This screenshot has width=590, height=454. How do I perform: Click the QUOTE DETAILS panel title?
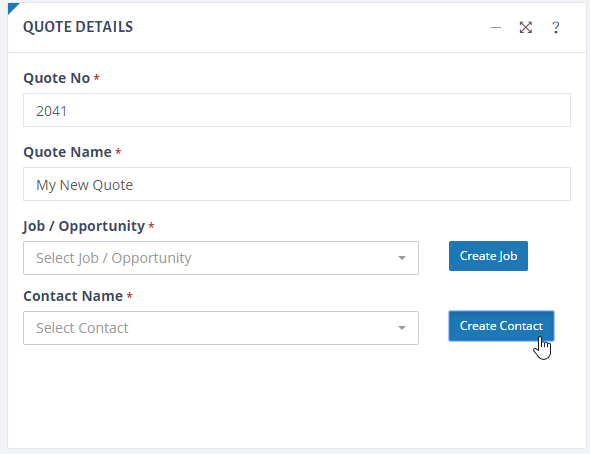click(x=78, y=27)
